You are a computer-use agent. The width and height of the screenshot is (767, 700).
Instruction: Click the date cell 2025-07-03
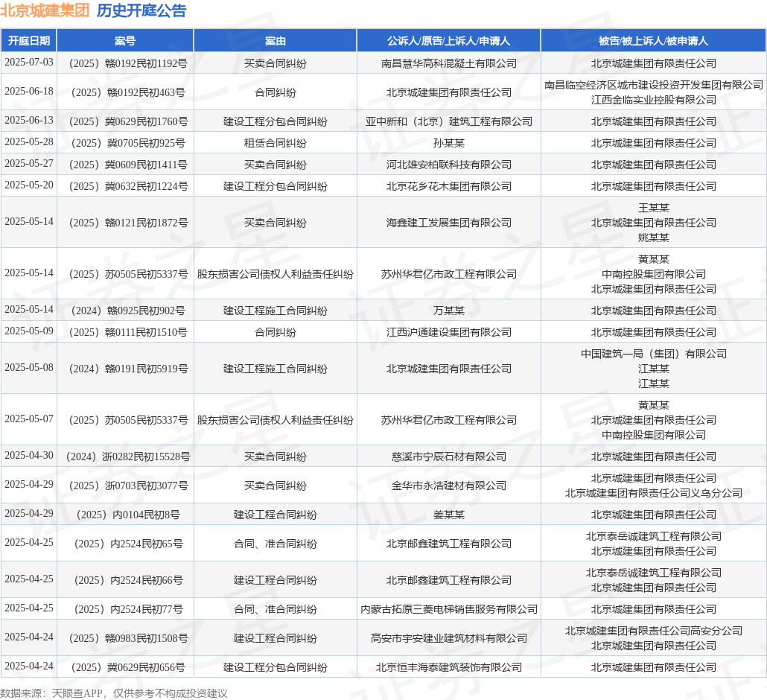(29, 62)
